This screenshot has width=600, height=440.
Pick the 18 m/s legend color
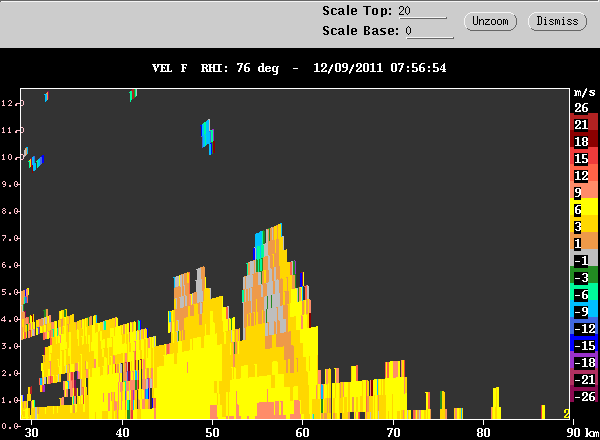pyautogui.click(x=584, y=139)
